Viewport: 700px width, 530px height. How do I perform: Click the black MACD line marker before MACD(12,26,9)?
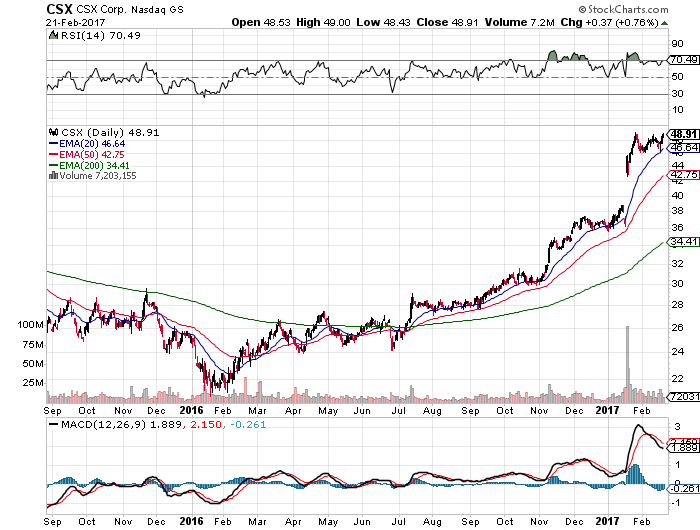pos(54,425)
